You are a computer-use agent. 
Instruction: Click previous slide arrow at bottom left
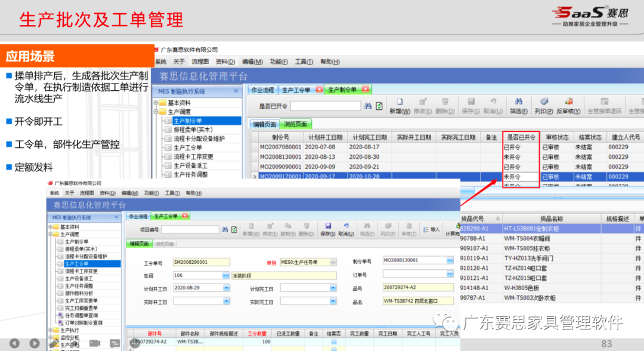[14, 343]
